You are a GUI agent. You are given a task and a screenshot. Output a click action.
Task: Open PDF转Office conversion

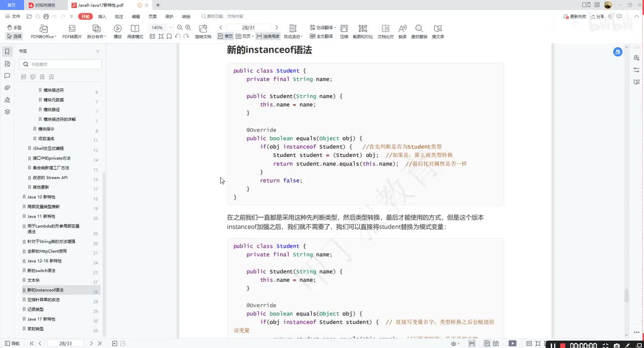click(43, 31)
